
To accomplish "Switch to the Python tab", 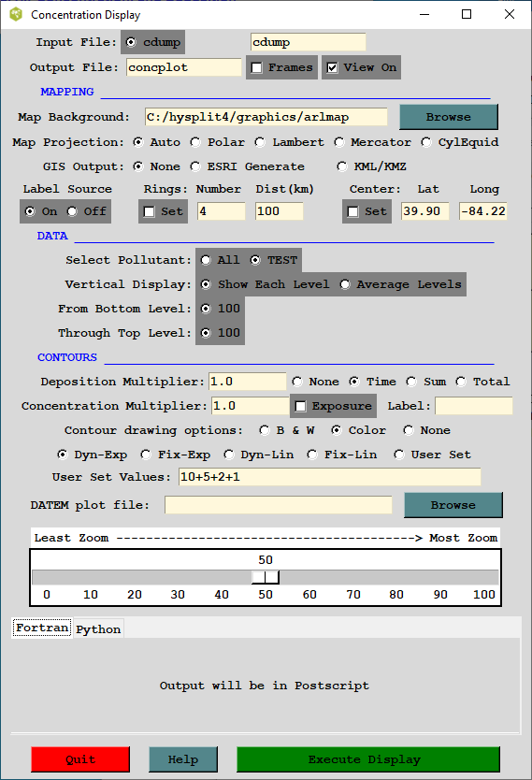I will (98, 629).
